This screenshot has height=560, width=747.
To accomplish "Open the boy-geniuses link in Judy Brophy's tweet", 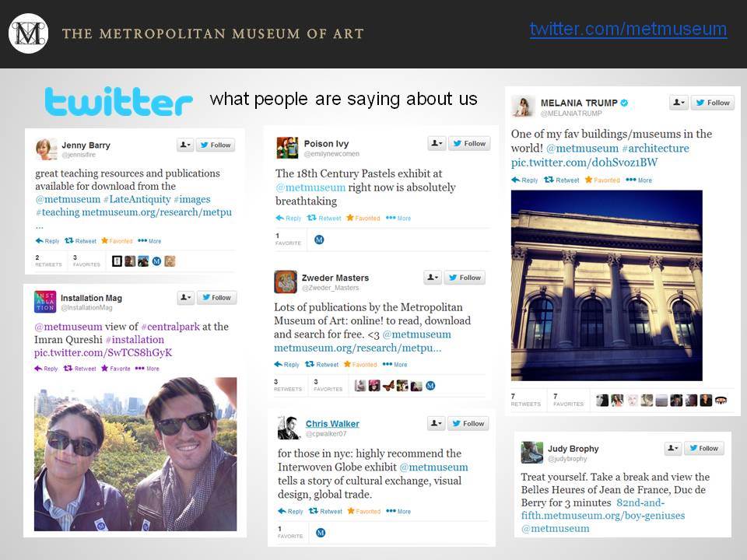I will point(602,509).
